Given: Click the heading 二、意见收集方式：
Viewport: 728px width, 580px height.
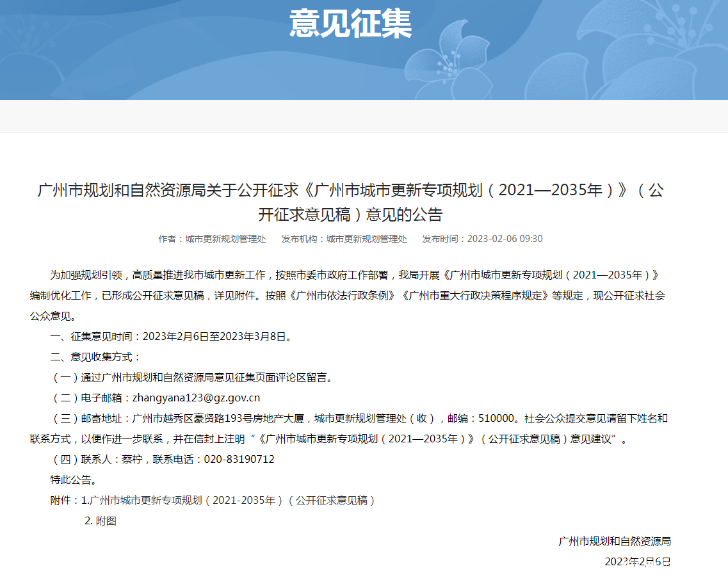Looking at the screenshot, I should point(95,357).
